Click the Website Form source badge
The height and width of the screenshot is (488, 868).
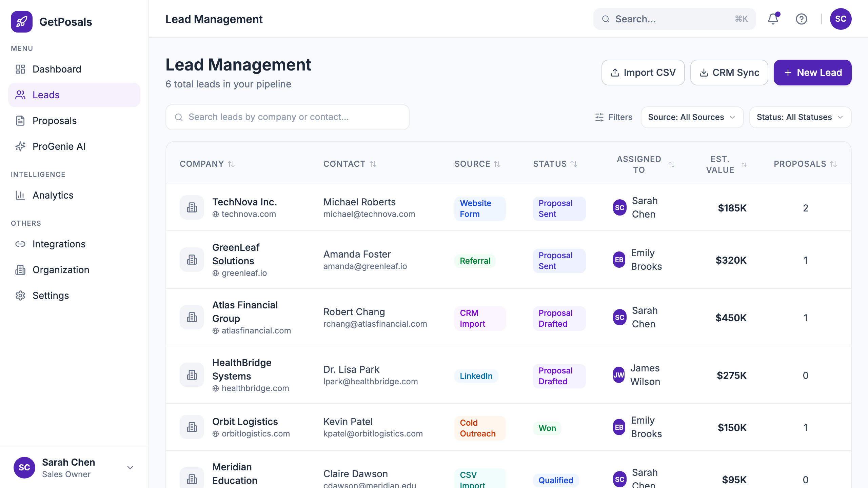tap(480, 209)
